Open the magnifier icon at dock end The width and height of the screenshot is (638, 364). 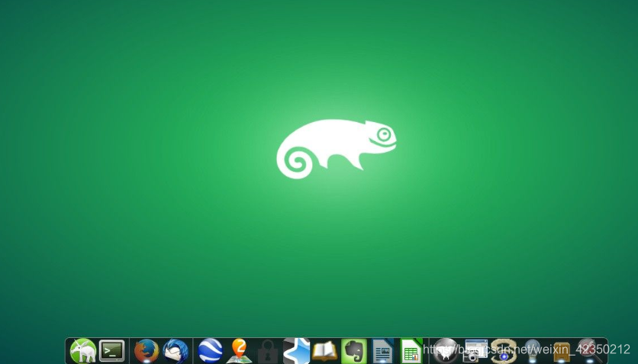[590, 350]
